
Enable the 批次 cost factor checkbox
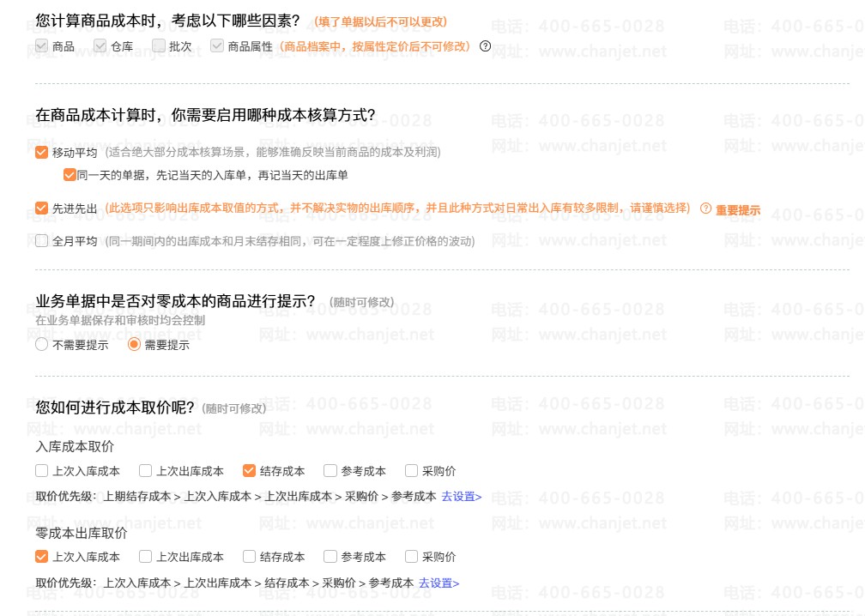pos(158,45)
